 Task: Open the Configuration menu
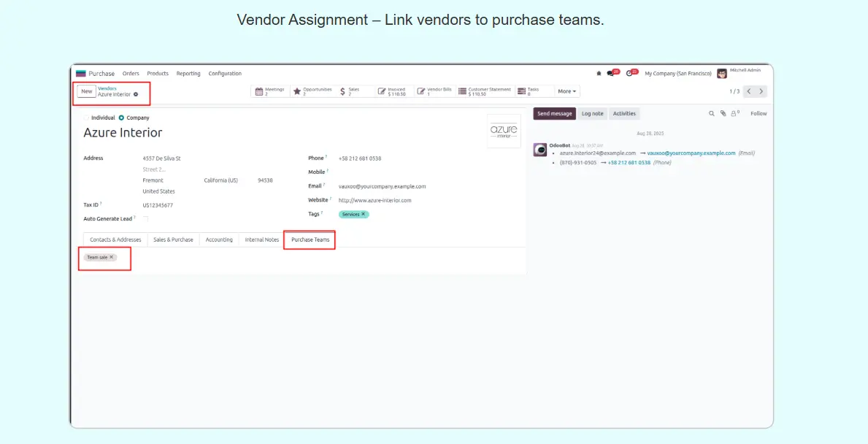click(225, 74)
